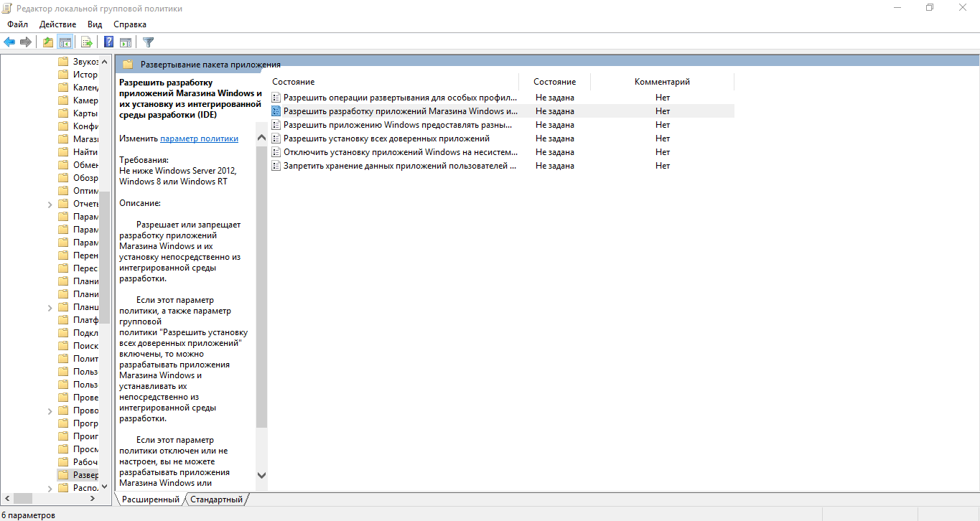
Task: Click the folder icon next to "Кален"
Action: (63, 88)
